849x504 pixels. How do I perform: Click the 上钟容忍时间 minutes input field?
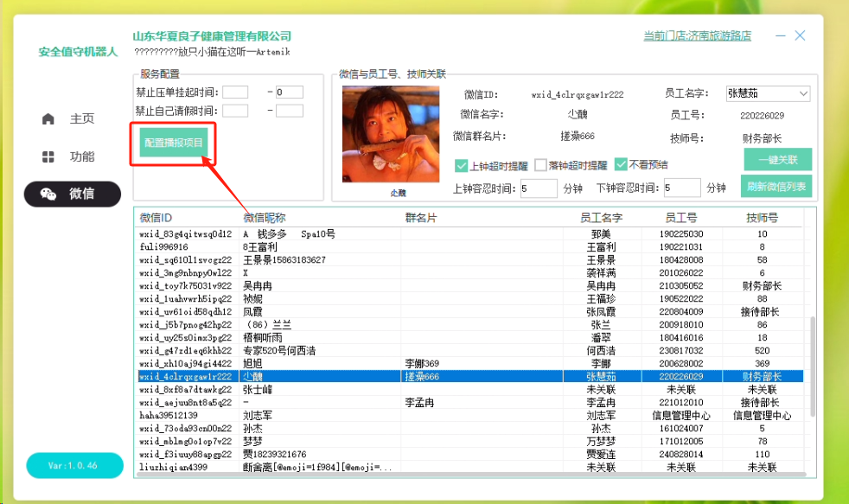pyautogui.click(x=539, y=188)
